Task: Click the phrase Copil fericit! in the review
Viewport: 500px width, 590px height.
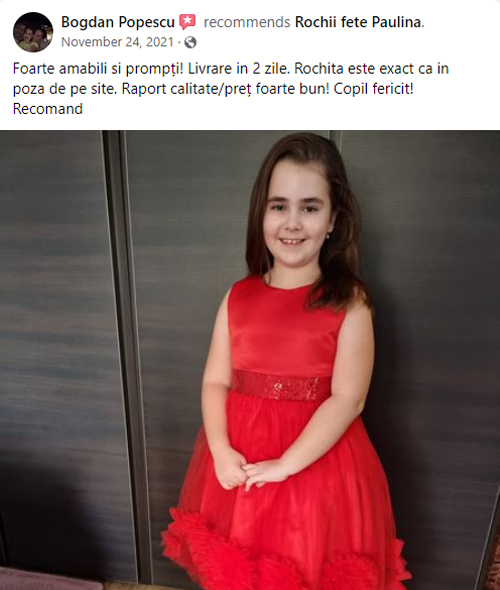Action: (x=373, y=89)
